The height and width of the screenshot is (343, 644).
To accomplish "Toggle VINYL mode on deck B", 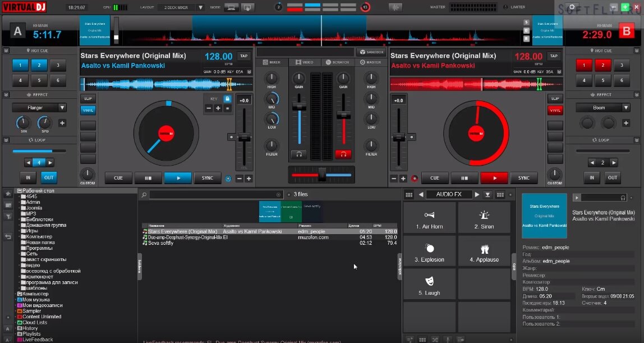I will click(x=555, y=110).
